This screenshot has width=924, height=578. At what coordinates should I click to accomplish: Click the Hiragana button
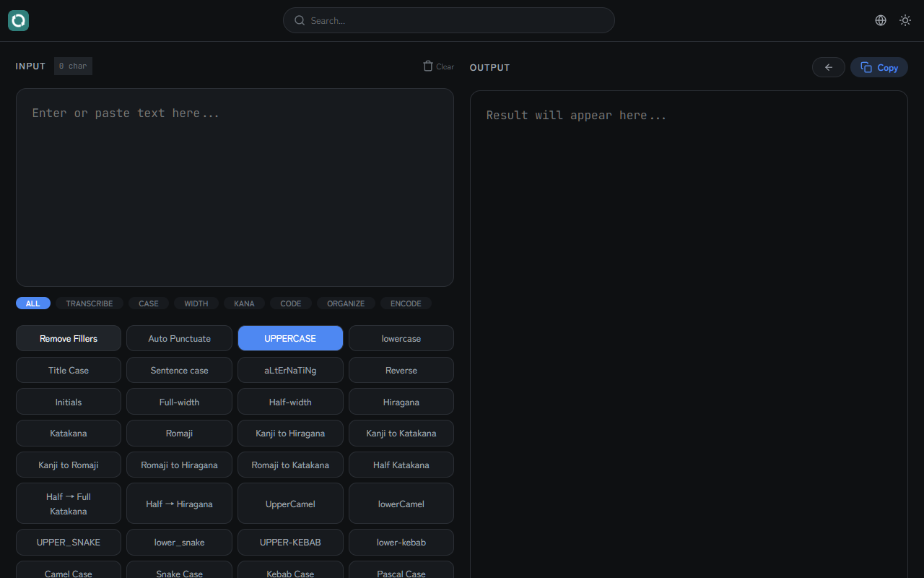click(401, 402)
